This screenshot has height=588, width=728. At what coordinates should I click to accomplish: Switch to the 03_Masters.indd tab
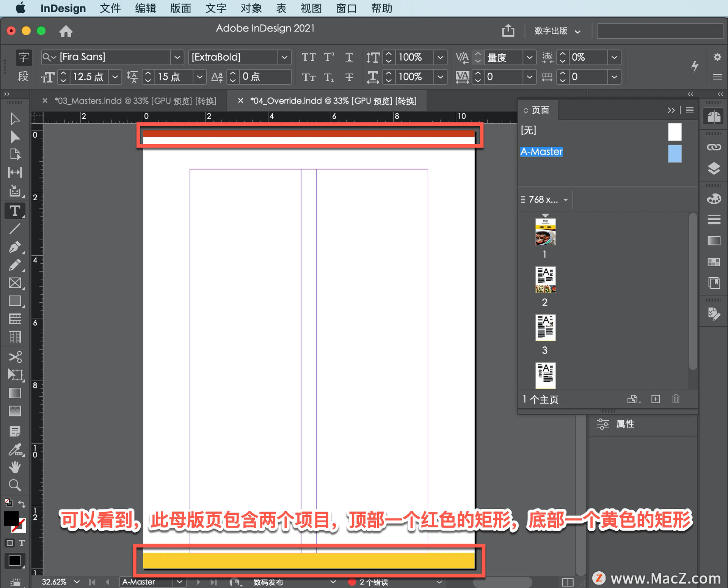pyautogui.click(x=135, y=101)
